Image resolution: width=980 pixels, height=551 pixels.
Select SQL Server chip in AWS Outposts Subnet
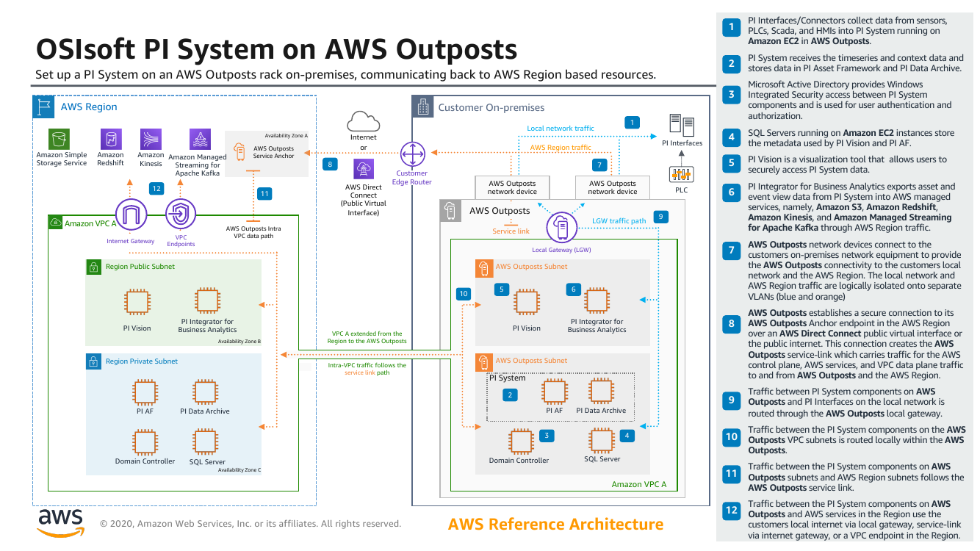pyautogui.click(x=602, y=440)
